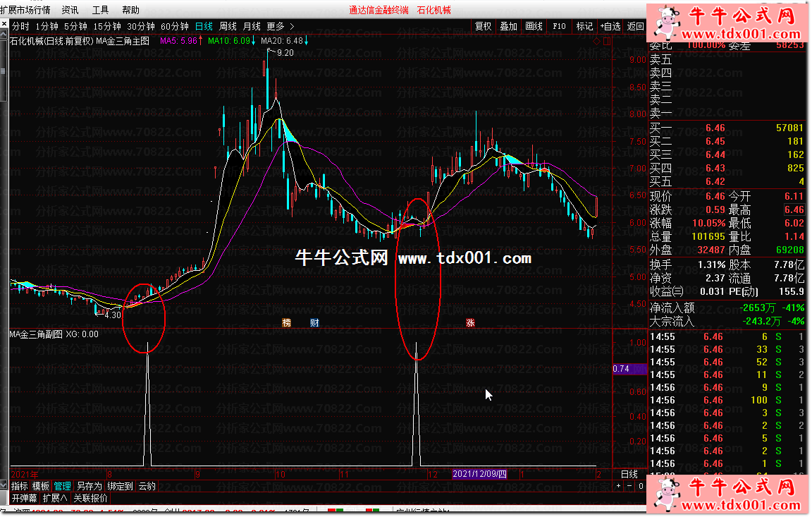812x517 pixels.
Task: Open the 管理 tab at bottom
Action: pyautogui.click(x=63, y=486)
